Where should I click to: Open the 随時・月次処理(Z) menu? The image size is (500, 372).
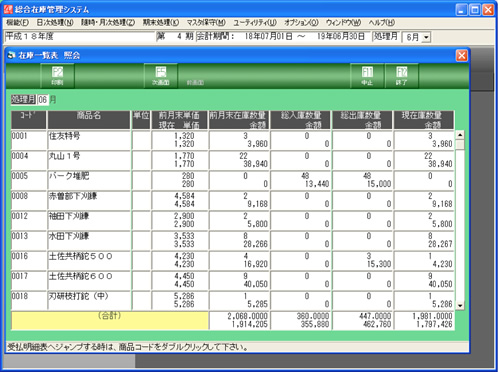pos(108,23)
